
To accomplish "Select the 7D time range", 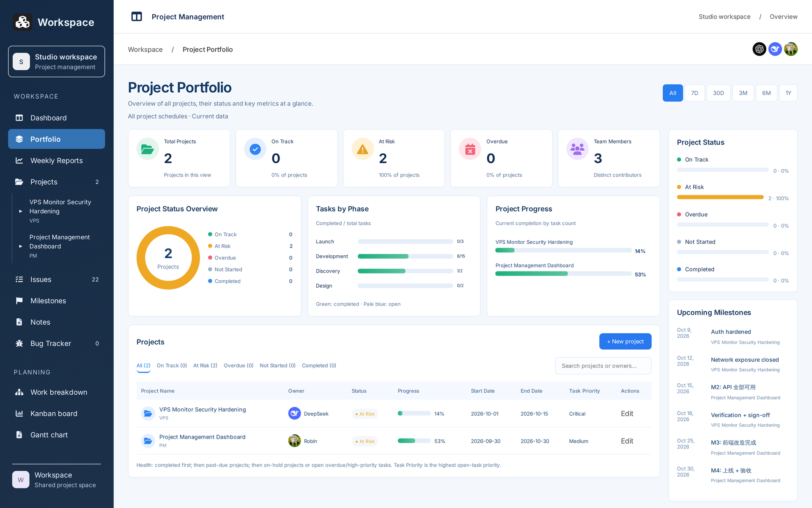I will tap(694, 93).
